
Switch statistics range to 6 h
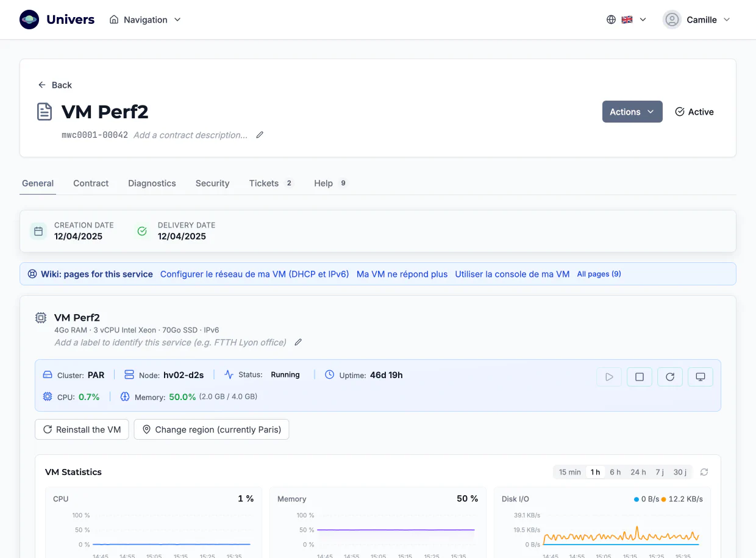615,472
